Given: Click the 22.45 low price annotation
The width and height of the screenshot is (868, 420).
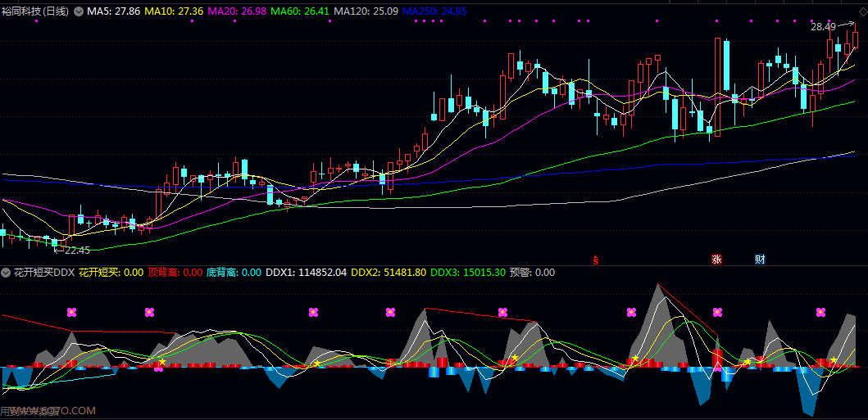Looking at the screenshot, I should [77, 251].
